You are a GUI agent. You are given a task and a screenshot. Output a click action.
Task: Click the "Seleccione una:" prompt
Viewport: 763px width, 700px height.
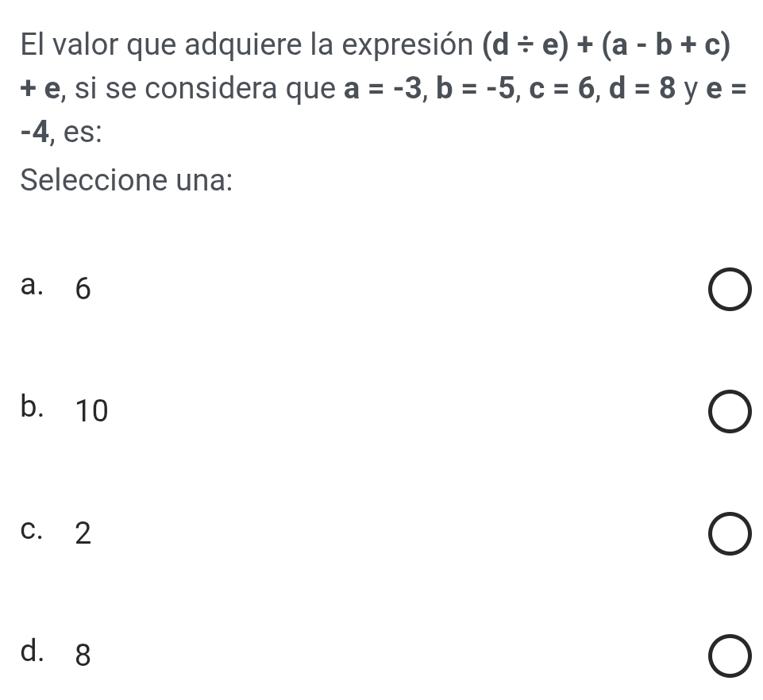(127, 180)
